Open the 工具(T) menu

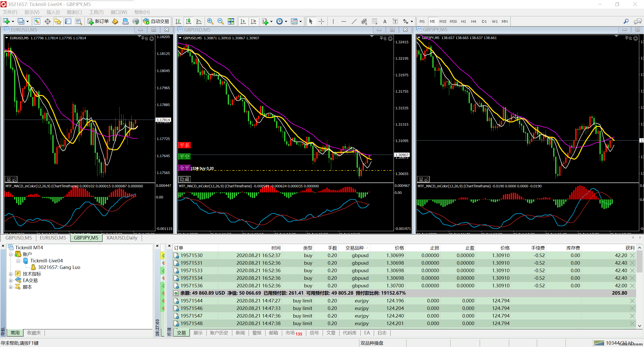(x=96, y=12)
